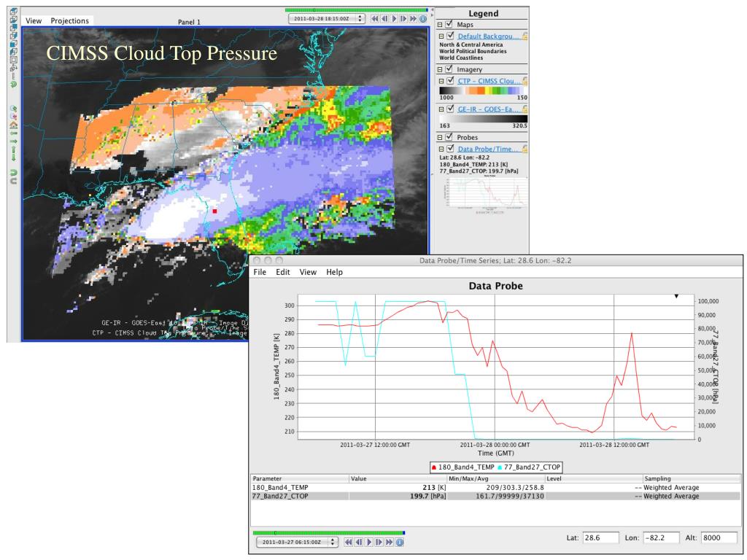The width and height of the screenshot is (747, 560).
Task: Click lock icon beside Data Probe/Time layer
Action: pos(525,149)
